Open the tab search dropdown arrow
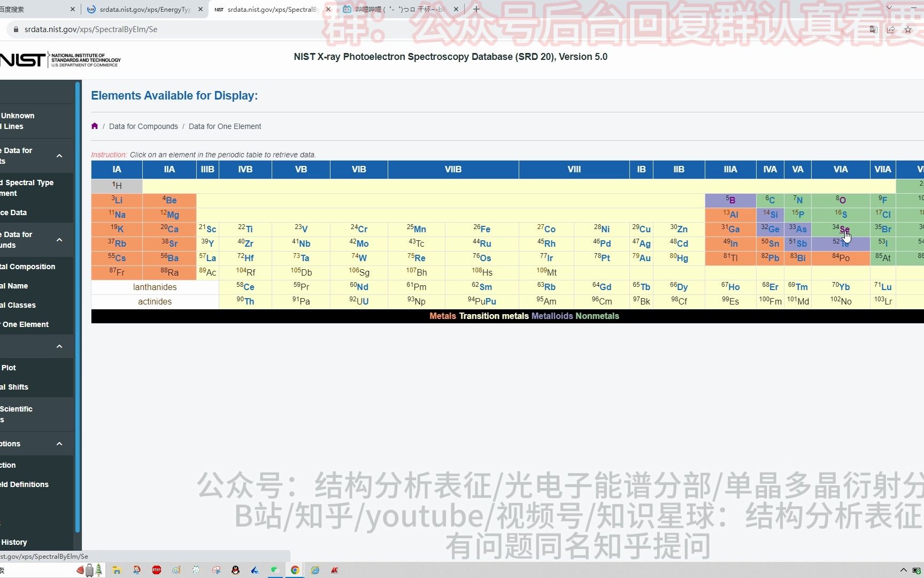 coord(889,7)
